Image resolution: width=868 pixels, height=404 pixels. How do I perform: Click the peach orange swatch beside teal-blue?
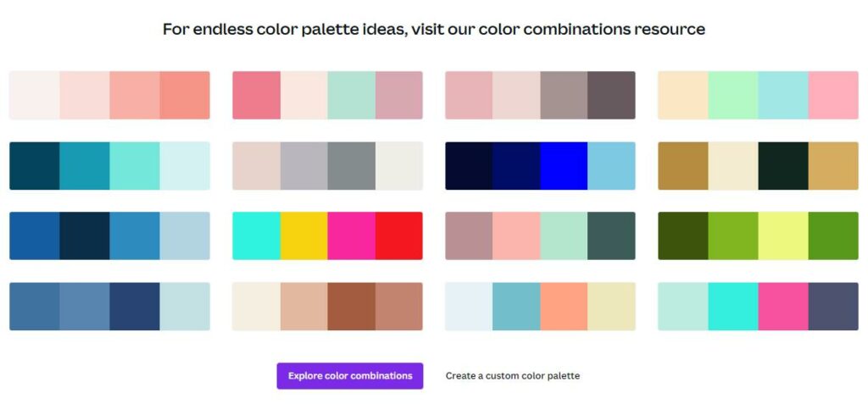564,307
